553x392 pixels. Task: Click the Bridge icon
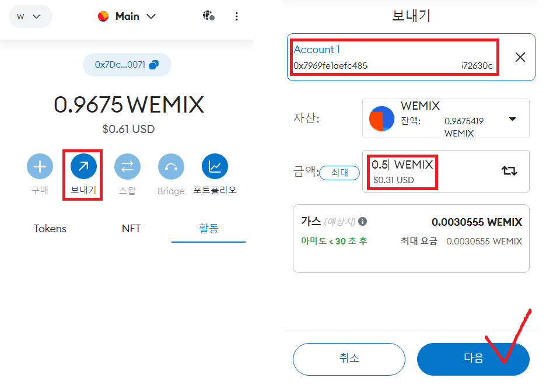[171, 166]
